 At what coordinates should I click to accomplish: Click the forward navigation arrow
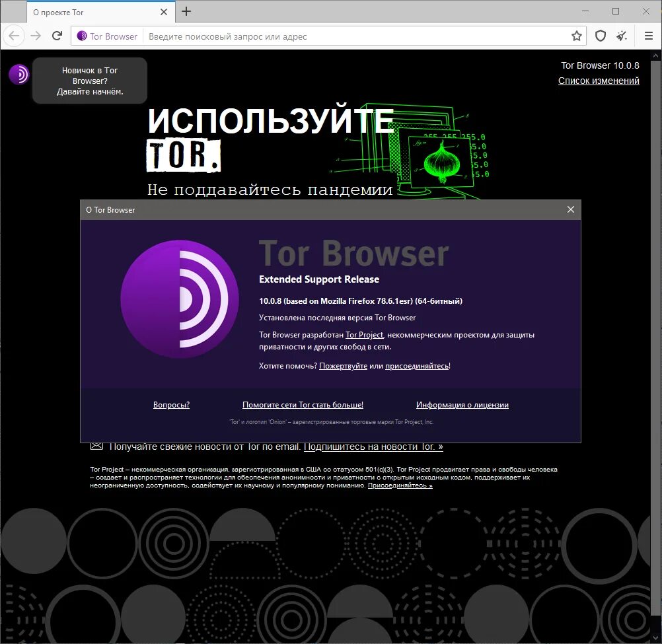point(36,36)
